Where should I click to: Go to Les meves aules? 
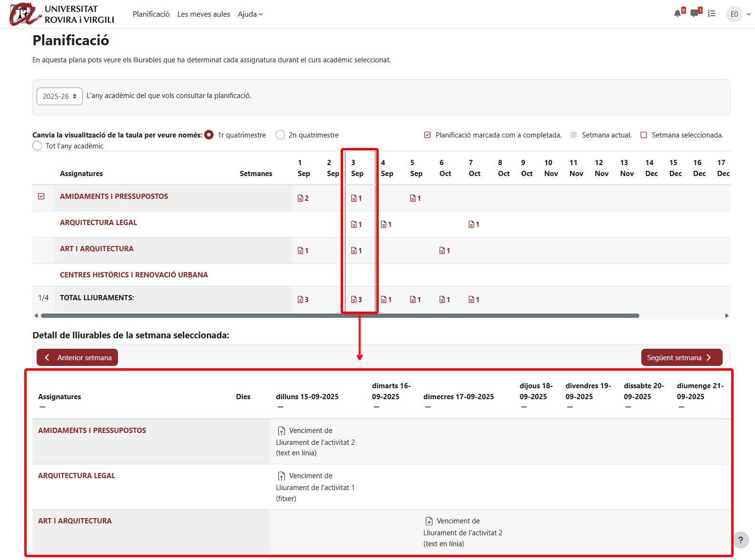click(204, 14)
